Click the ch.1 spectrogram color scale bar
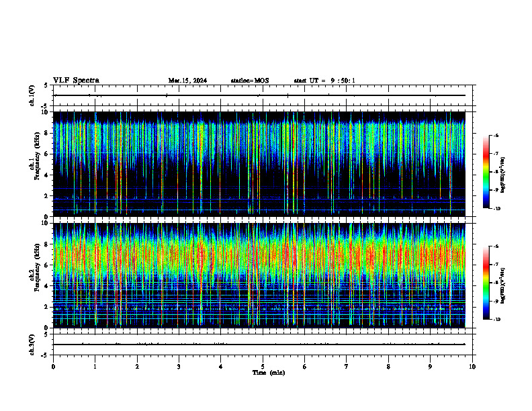This screenshot has width=532, height=411. coord(486,172)
